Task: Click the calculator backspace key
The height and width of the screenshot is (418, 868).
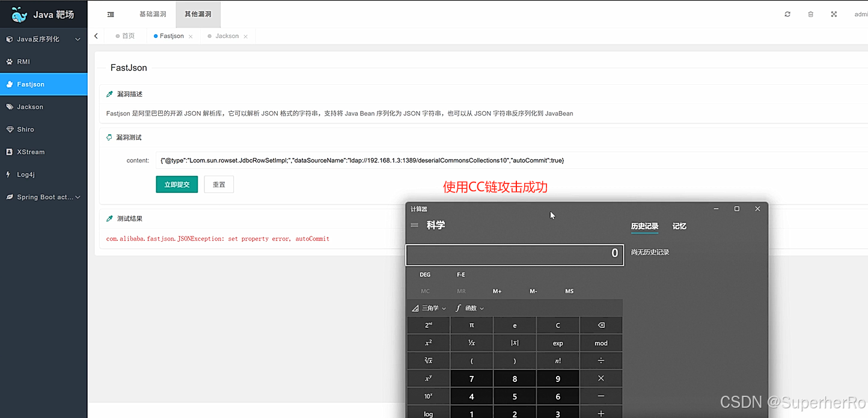Action: 601,325
